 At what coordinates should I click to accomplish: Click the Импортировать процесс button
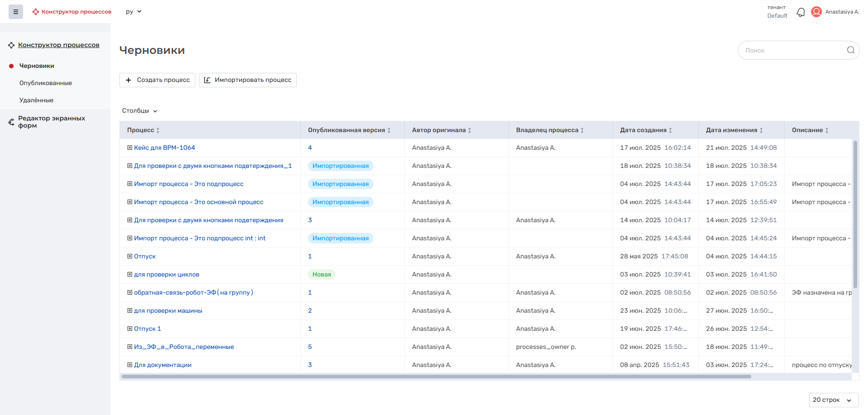(248, 80)
